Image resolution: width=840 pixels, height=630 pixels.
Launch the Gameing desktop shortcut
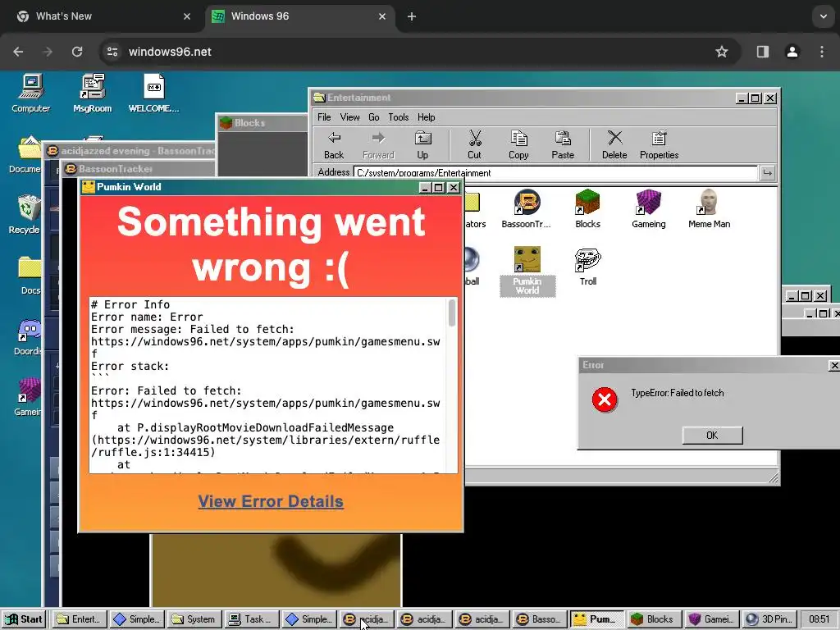tap(28, 397)
